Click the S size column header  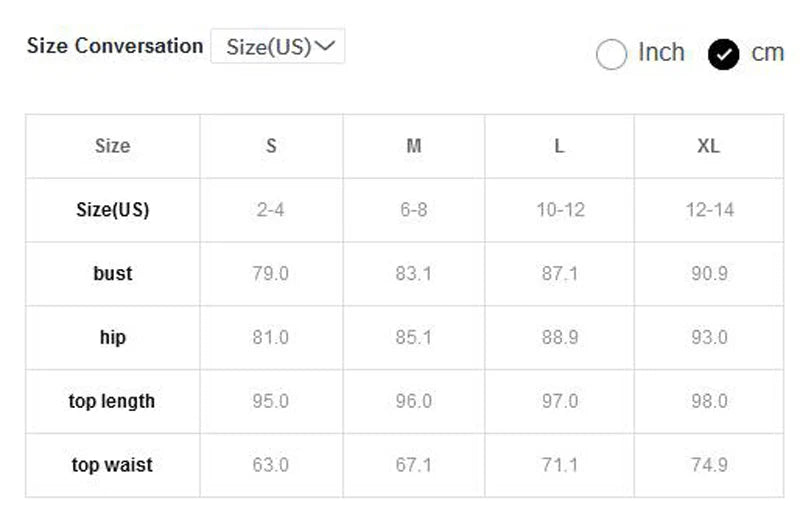(x=271, y=146)
